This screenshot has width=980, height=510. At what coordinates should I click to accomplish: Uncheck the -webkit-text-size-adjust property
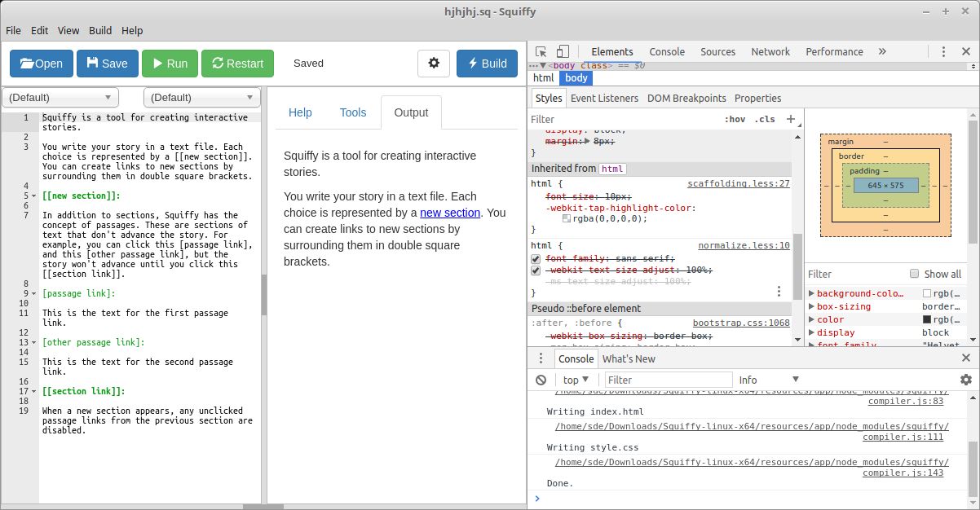point(536,270)
